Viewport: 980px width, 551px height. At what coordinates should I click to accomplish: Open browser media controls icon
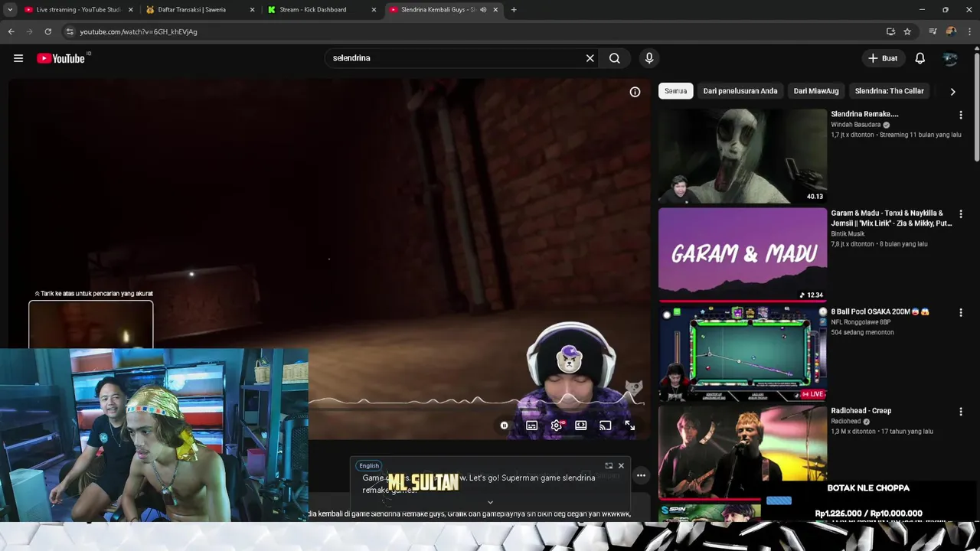pos(933,31)
